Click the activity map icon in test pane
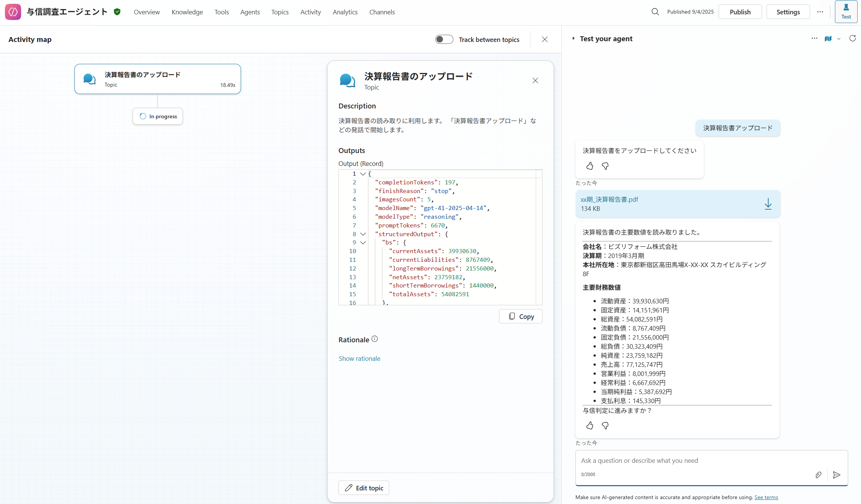The height and width of the screenshot is (504, 861). pos(828,39)
